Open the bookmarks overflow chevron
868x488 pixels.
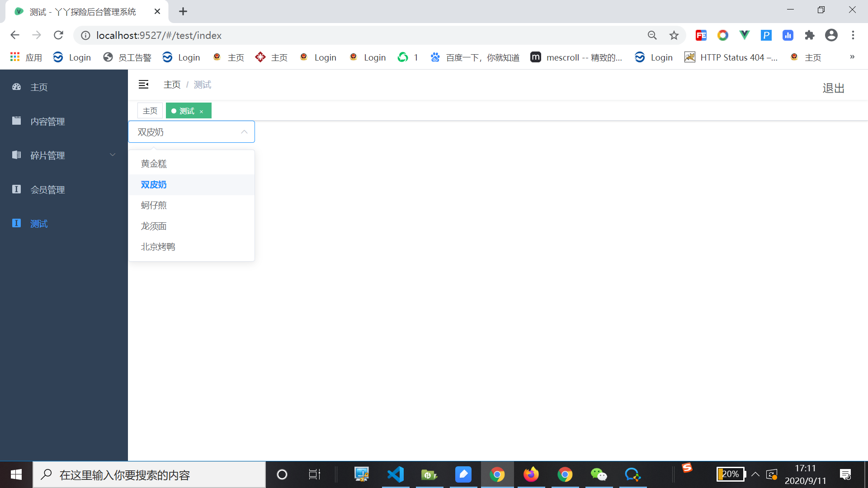(x=852, y=57)
